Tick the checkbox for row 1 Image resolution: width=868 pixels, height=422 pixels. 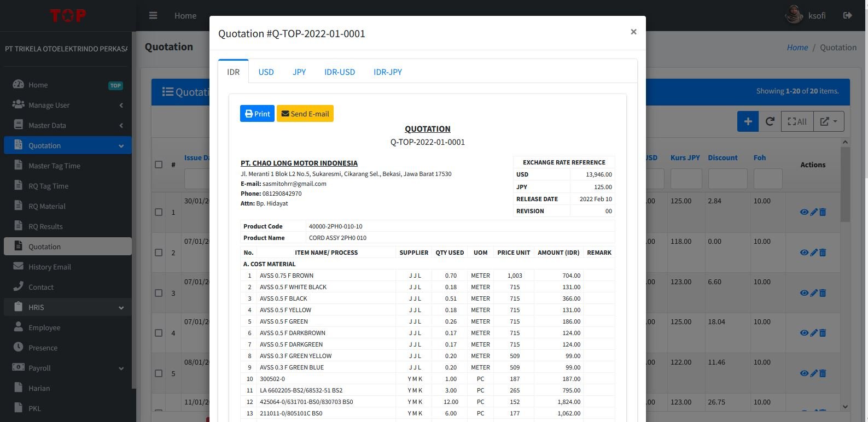159,212
